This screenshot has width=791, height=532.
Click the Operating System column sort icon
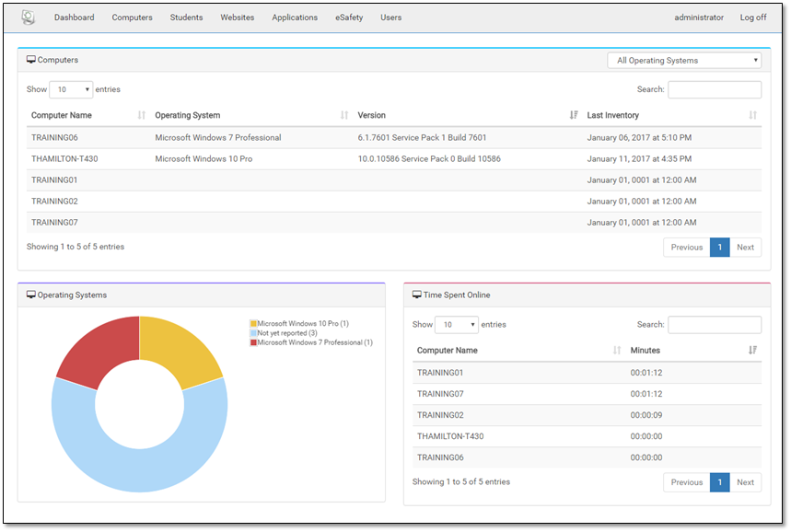click(344, 115)
